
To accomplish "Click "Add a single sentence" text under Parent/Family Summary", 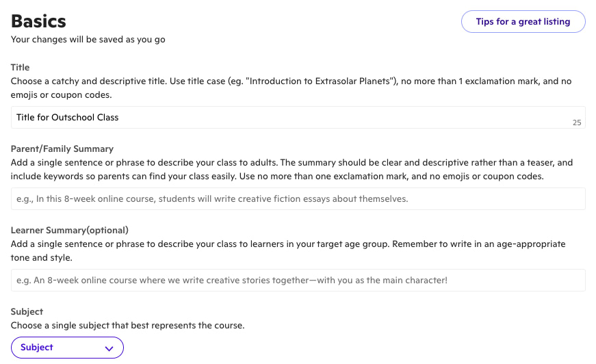I will point(62,163).
